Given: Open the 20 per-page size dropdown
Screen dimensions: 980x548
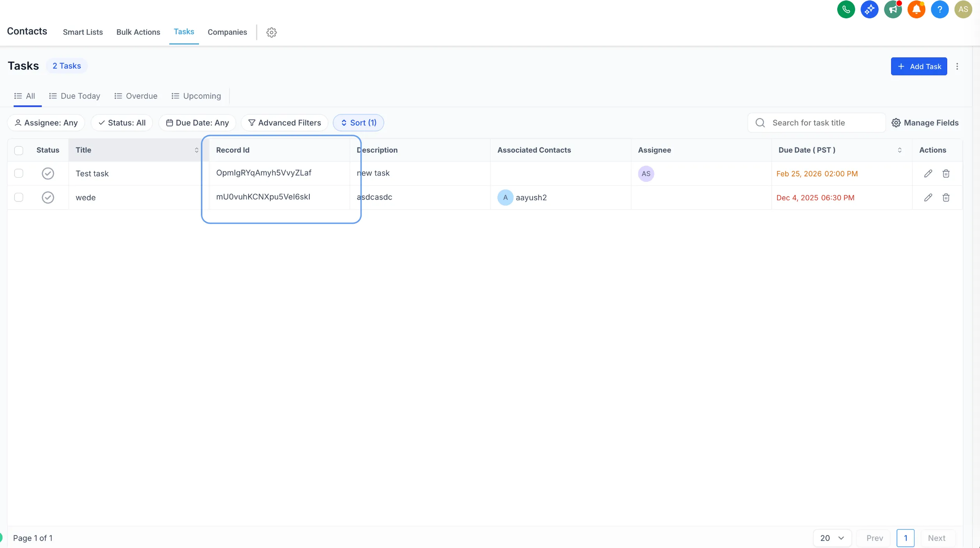Looking at the screenshot, I should tap(832, 538).
